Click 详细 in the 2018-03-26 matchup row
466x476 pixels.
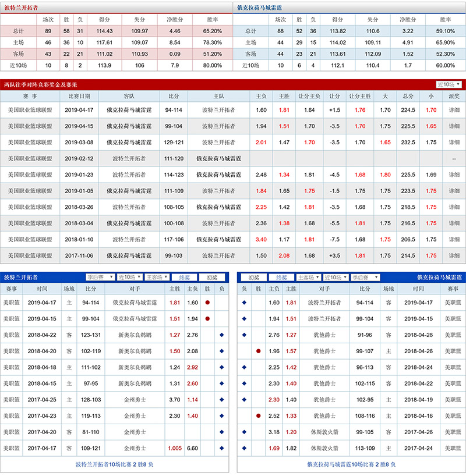[x=454, y=207]
